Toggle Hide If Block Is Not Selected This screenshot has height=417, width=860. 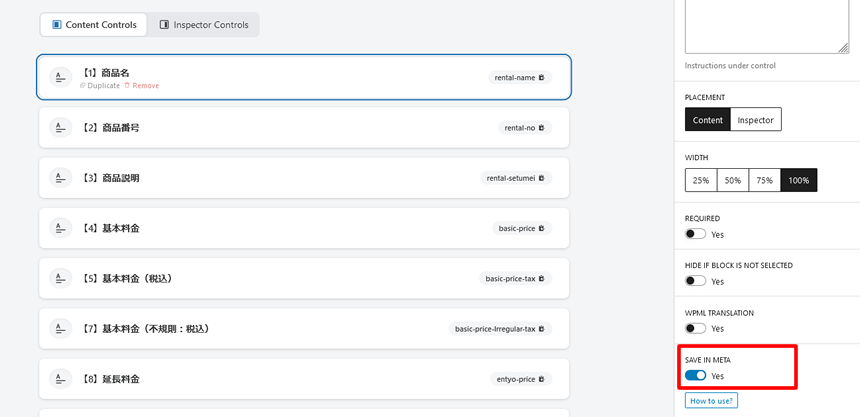pos(695,281)
